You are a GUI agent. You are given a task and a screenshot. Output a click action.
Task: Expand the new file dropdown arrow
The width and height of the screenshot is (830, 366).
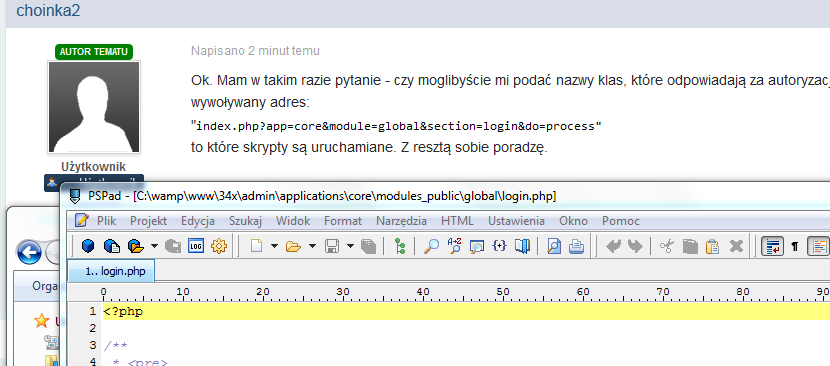click(274, 246)
